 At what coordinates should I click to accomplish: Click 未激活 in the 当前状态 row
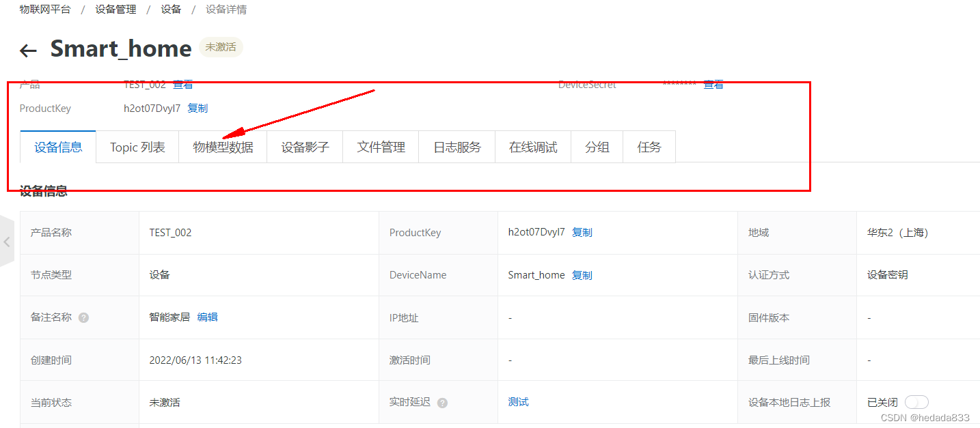click(x=165, y=403)
